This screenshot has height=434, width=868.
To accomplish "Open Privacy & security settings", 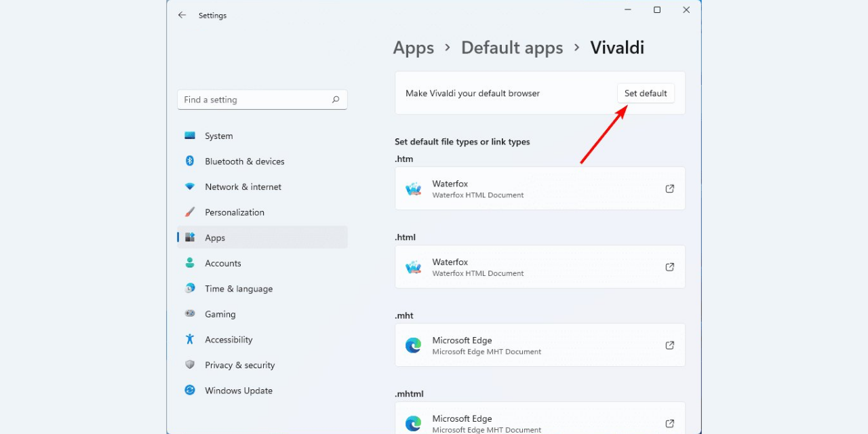I will [x=262, y=365].
